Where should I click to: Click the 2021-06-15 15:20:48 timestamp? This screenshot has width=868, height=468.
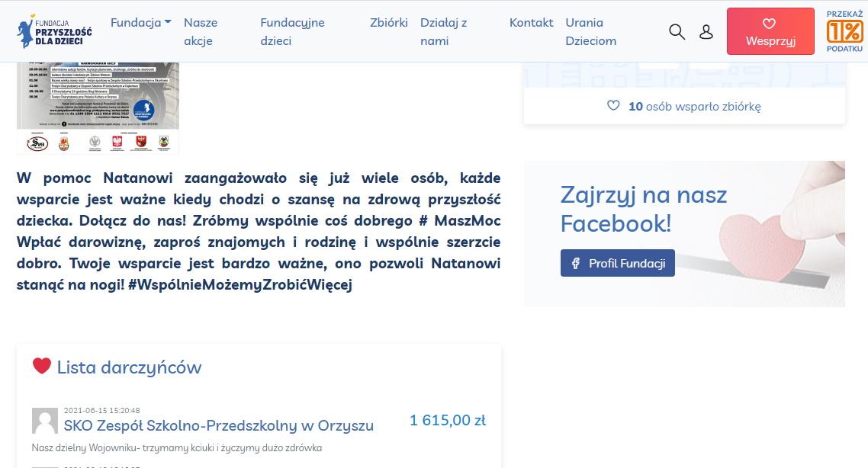(102, 411)
